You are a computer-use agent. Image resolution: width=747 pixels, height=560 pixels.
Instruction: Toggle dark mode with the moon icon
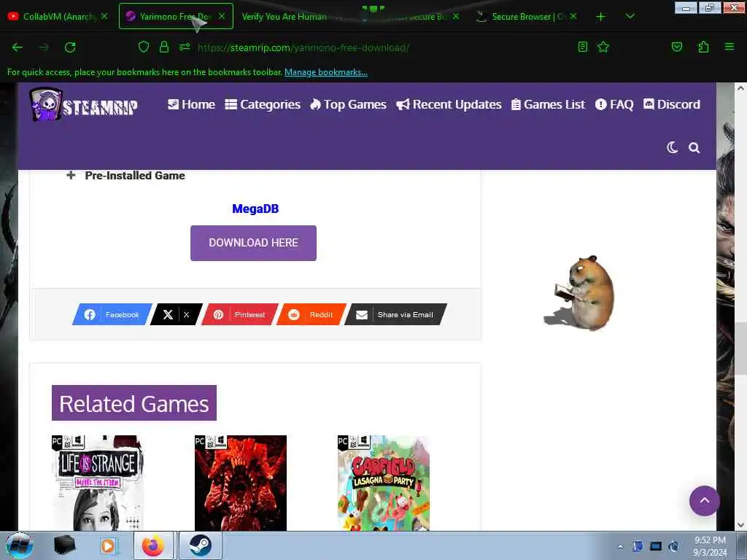pyautogui.click(x=672, y=147)
